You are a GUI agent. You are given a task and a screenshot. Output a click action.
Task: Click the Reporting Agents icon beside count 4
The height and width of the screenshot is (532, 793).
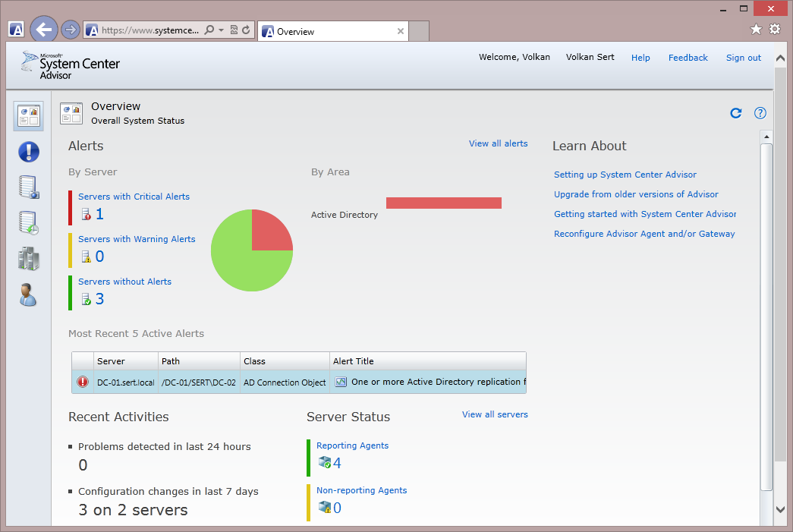[x=324, y=462]
